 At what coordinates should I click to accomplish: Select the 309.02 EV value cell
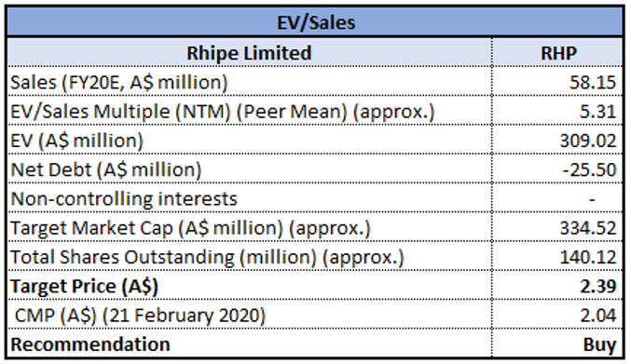(557, 141)
